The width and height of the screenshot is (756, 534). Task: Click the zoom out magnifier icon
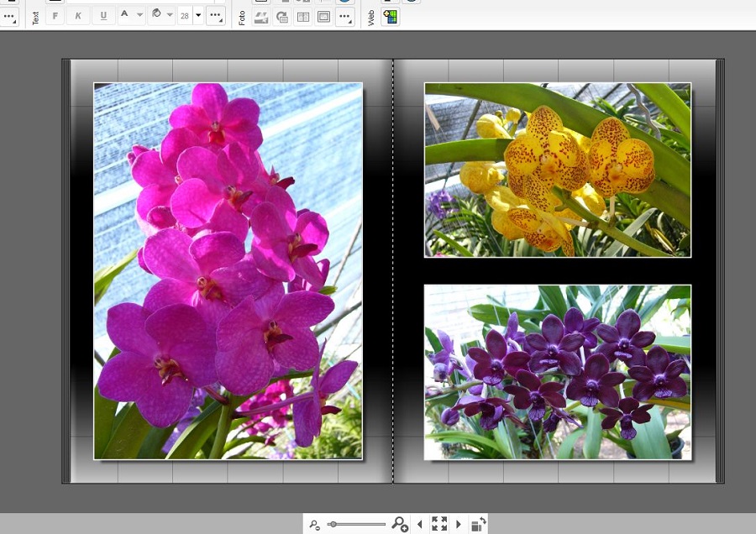[x=314, y=525]
